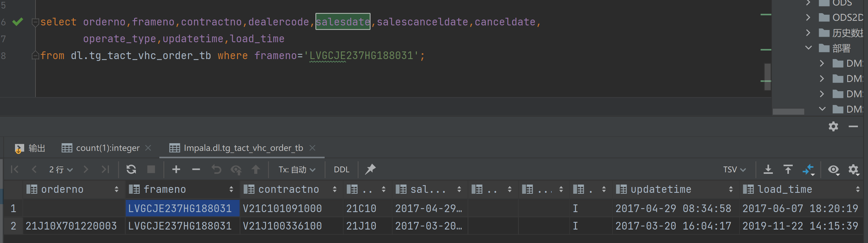Open the 2 行 page size selector
The image size is (868, 243).
pos(61,170)
